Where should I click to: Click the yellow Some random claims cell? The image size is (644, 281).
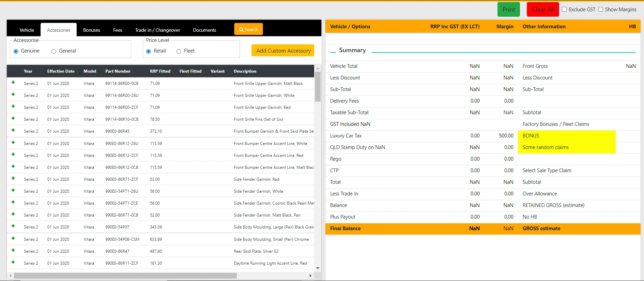[x=567, y=148]
